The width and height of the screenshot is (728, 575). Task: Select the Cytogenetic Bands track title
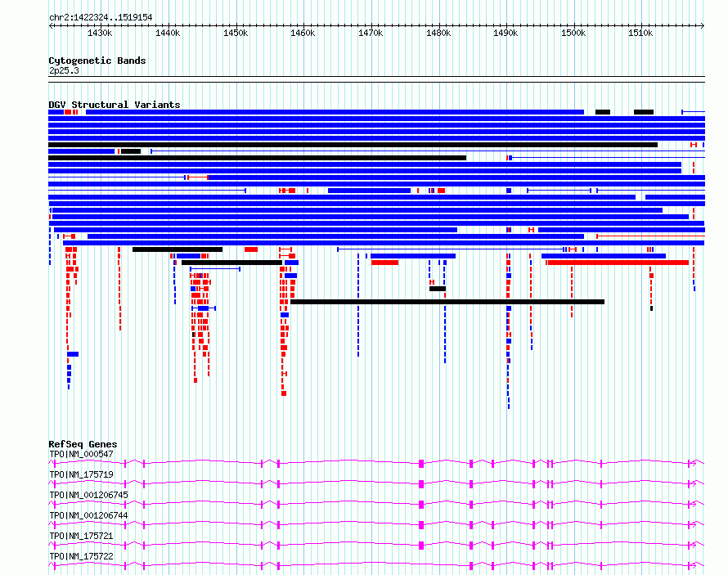click(97, 61)
